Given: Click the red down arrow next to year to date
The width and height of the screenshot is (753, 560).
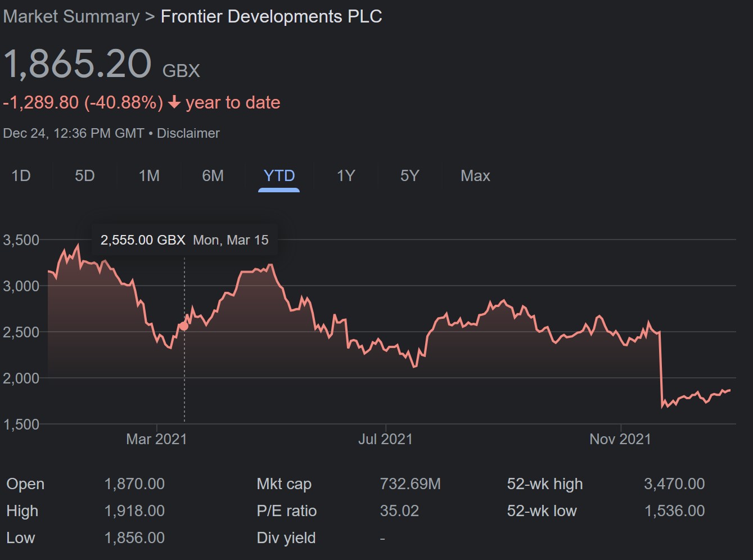Looking at the screenshot, I should (174, 102).
